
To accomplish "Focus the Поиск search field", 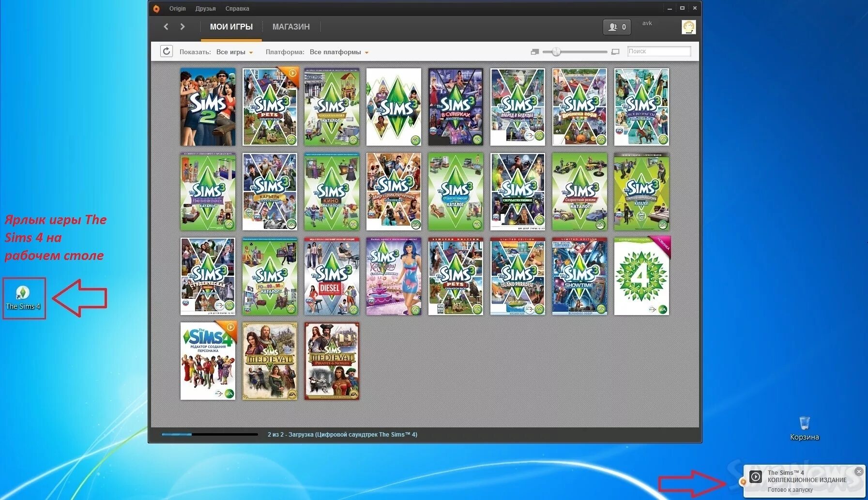I will point(659,51).
